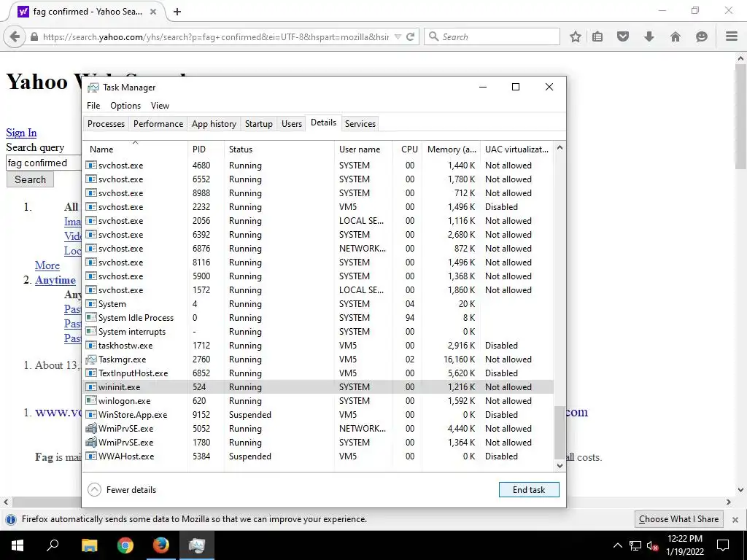Viewport: 747px width, 560px height.
Task: Bookmark this page with the star icon
Action: pos(576,36)
